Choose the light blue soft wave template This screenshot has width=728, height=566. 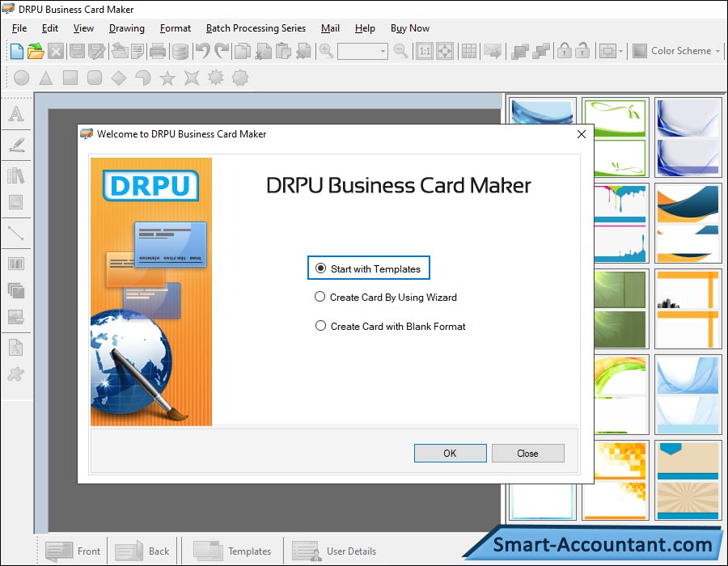(688, 395)
